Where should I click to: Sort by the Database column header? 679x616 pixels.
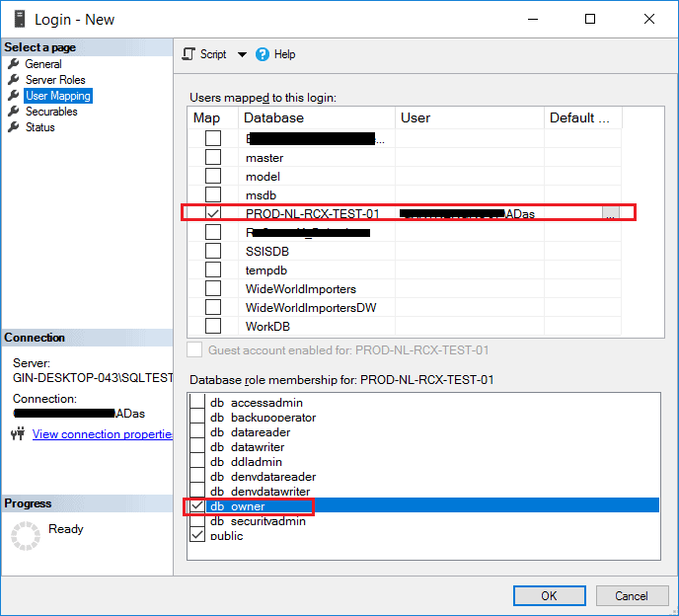(x=317, y=117)
